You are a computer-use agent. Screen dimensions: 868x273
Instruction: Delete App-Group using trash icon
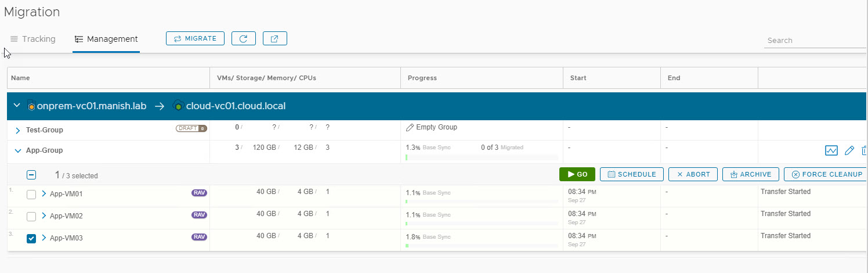[x=864, y=151]
